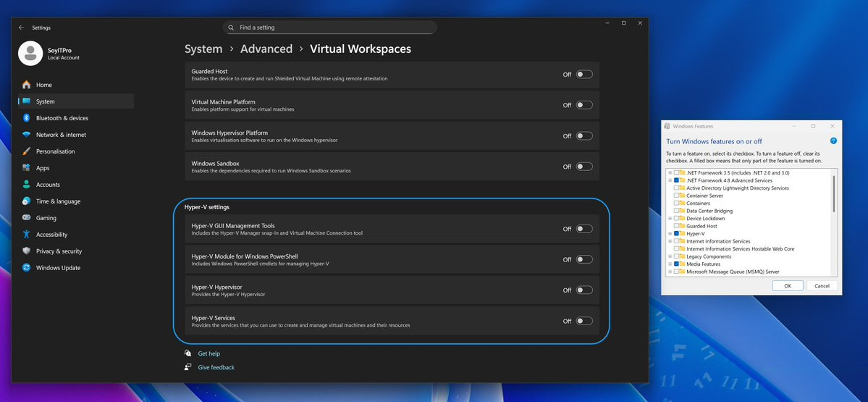Expand the Internet Information Services node

(x=670, y=241)
